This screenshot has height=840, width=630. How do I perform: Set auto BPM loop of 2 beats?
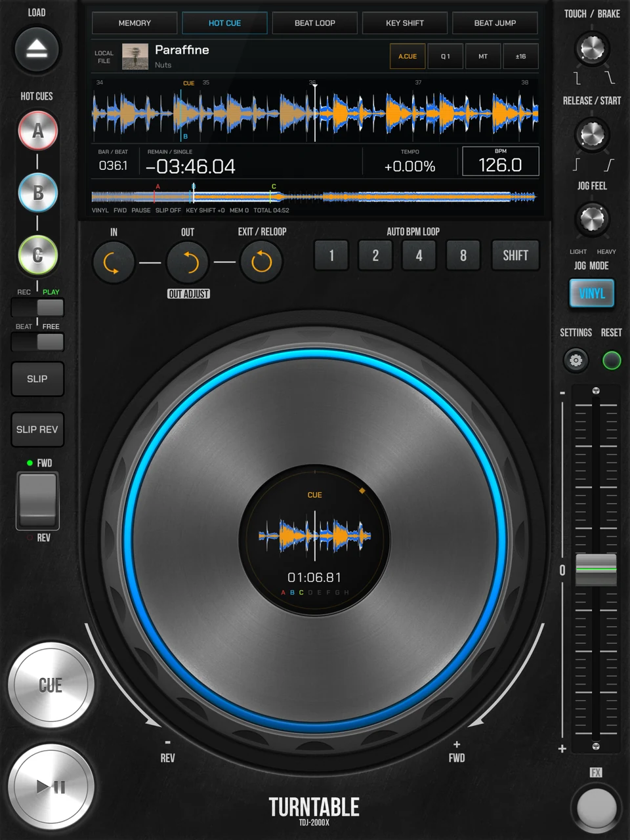(x=375, y=255)
